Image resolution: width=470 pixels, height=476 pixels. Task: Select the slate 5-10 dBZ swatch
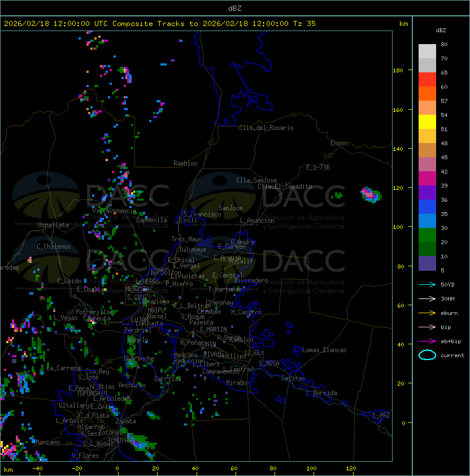click(x=427, y=263)
